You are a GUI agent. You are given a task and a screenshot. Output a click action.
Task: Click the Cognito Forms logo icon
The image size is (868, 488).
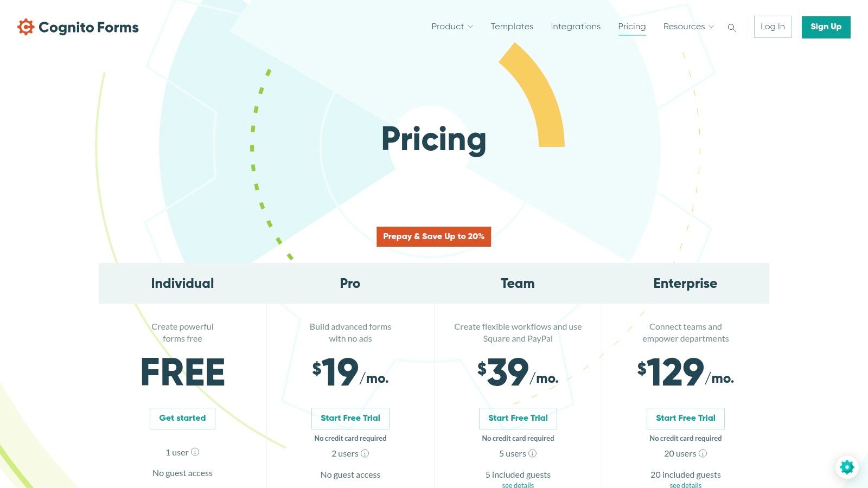[25, 27]
